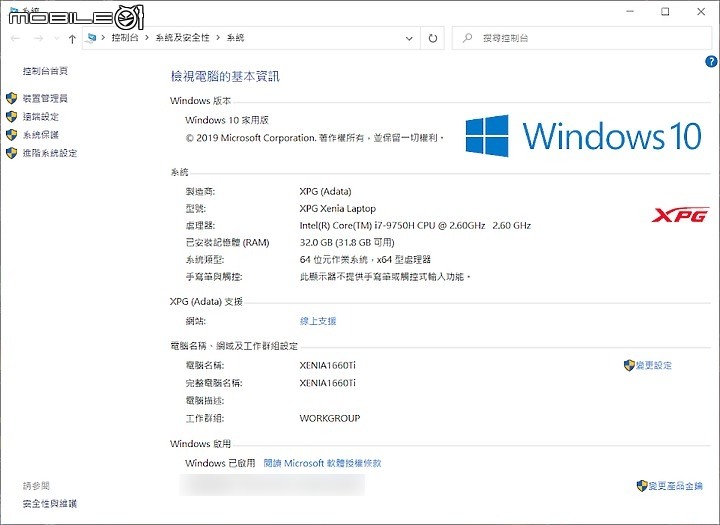Click the shield icon next to 變更產品金鑰
Image resolution: width=720 pixels, height=525 pixels.
tap(642, 485)
